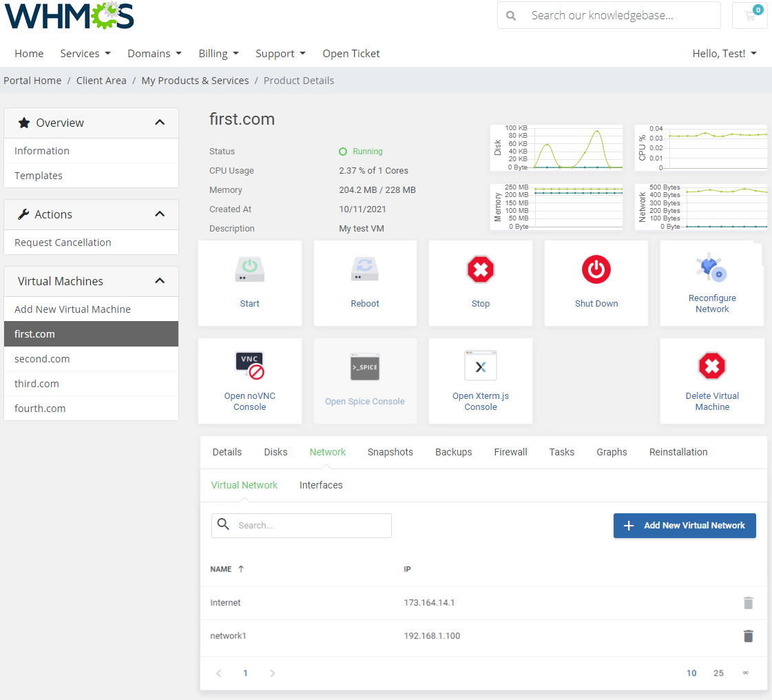Viewport: 772px width, 700px height.
Task: Click Client Area breadcrumb link
Action: [101, 81]
